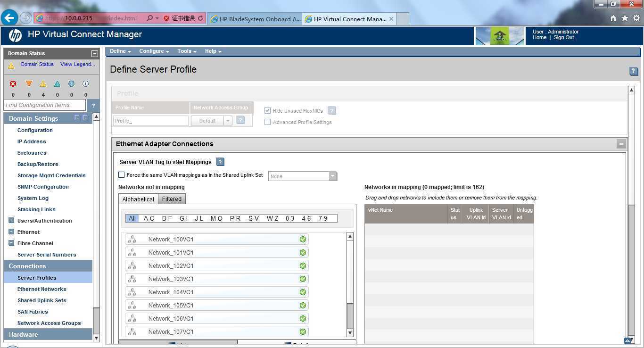Open Server Profiles in Connections

click(x=37, y=278)
